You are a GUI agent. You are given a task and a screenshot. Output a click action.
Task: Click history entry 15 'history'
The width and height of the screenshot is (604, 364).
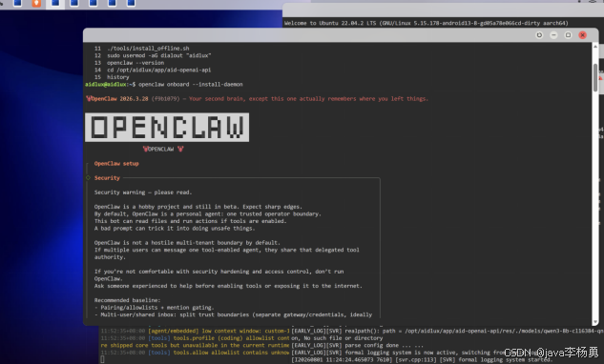[118, 77]
